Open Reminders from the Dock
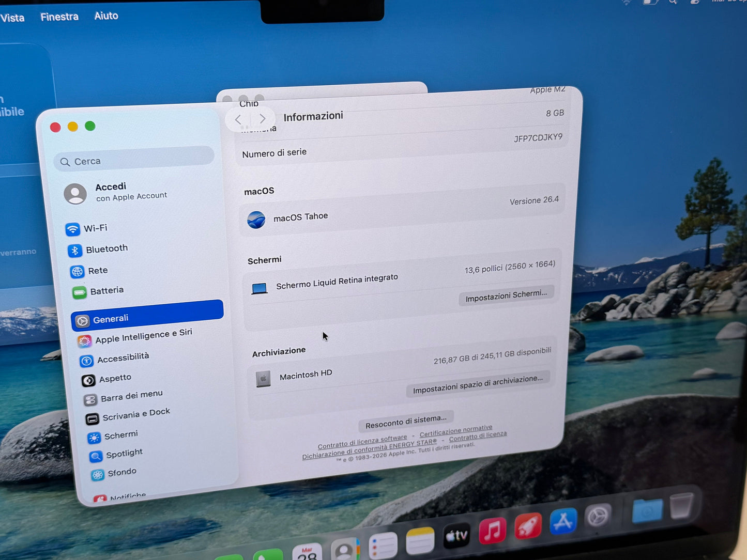This screenshot has width=747, height=560. tap(383, 546)
